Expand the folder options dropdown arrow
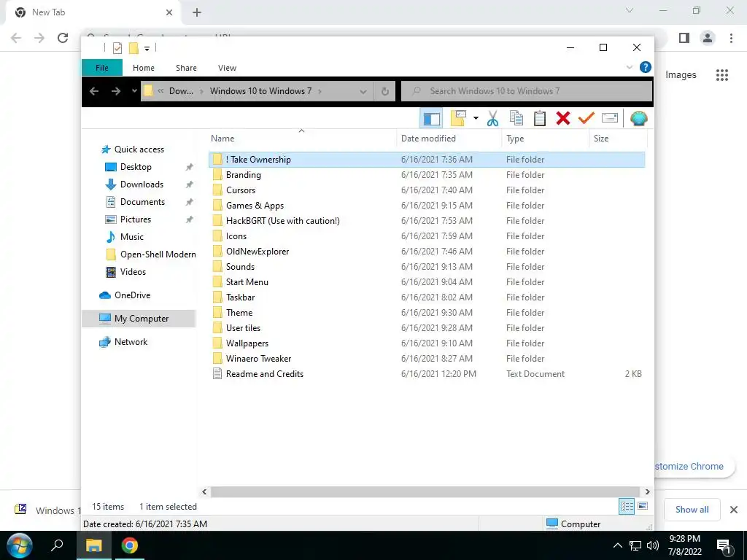Image resolution: width=747 pixels, height=560 pixels. click(476, 118)
